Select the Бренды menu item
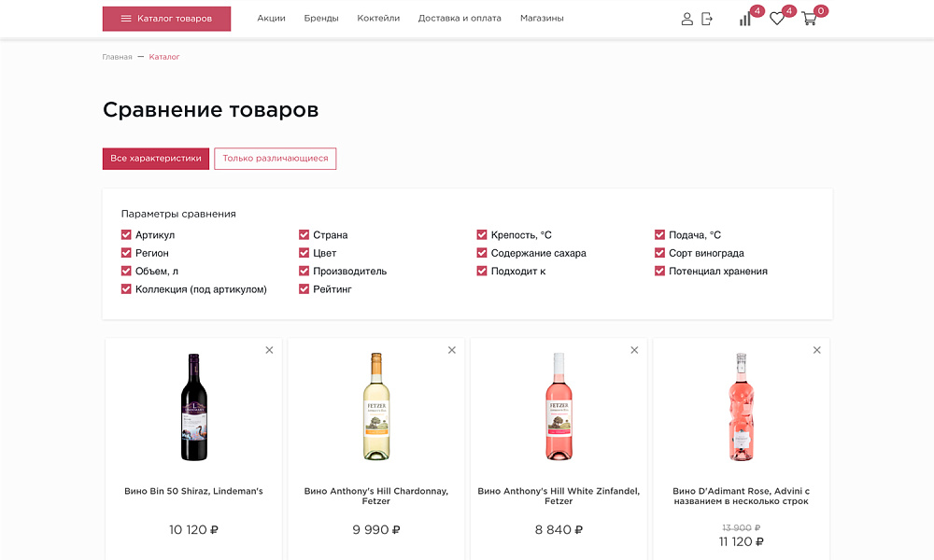The height and width of the screenshot is (560, 934). [x=321, y=17]
